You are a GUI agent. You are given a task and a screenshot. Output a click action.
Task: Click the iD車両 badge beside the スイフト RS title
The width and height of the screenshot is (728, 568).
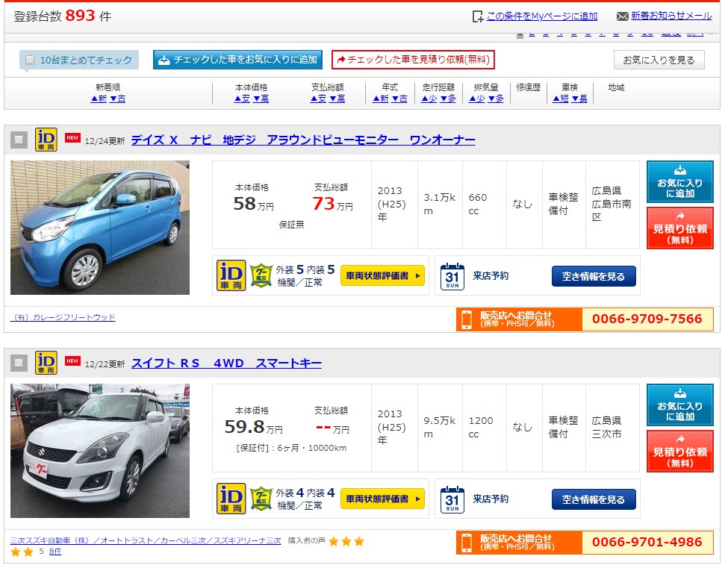46,363
